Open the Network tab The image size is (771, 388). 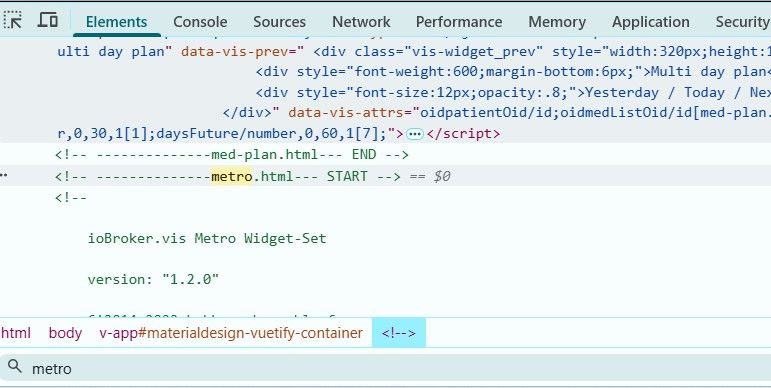(361, 22)
